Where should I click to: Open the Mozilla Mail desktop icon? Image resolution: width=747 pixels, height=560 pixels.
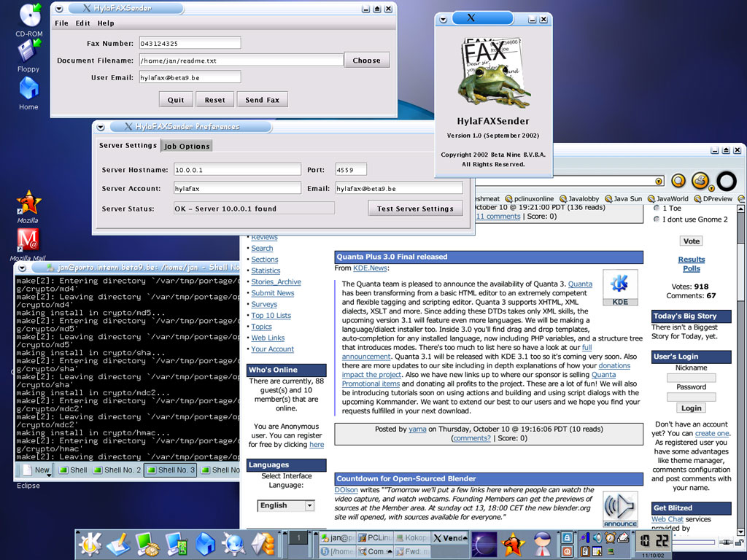click(x=28, y=238)
